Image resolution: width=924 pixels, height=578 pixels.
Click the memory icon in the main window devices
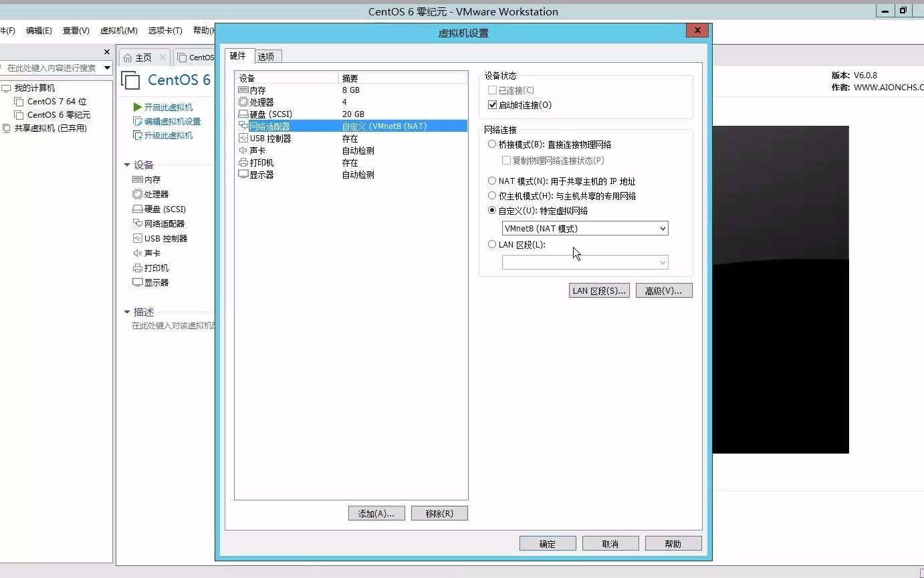[x=138, y=180]
